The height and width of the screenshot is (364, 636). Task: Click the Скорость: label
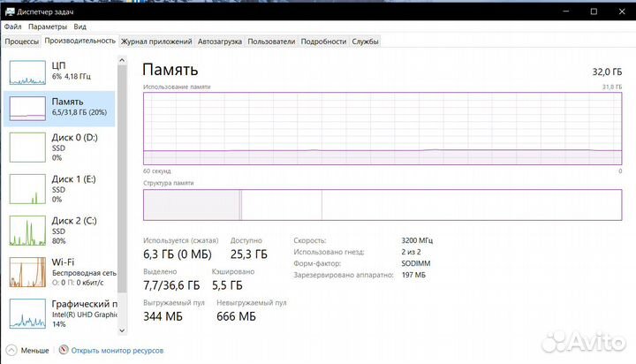point(310,240)
